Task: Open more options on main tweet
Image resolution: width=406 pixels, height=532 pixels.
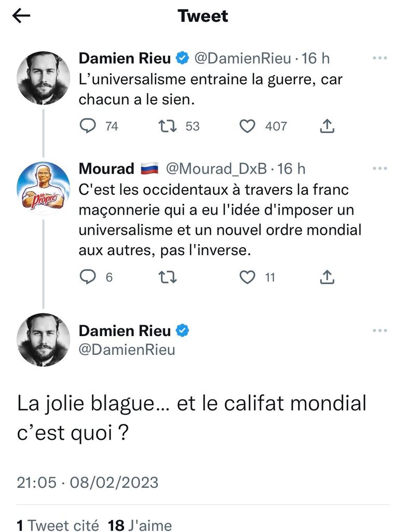Action: 380,330
